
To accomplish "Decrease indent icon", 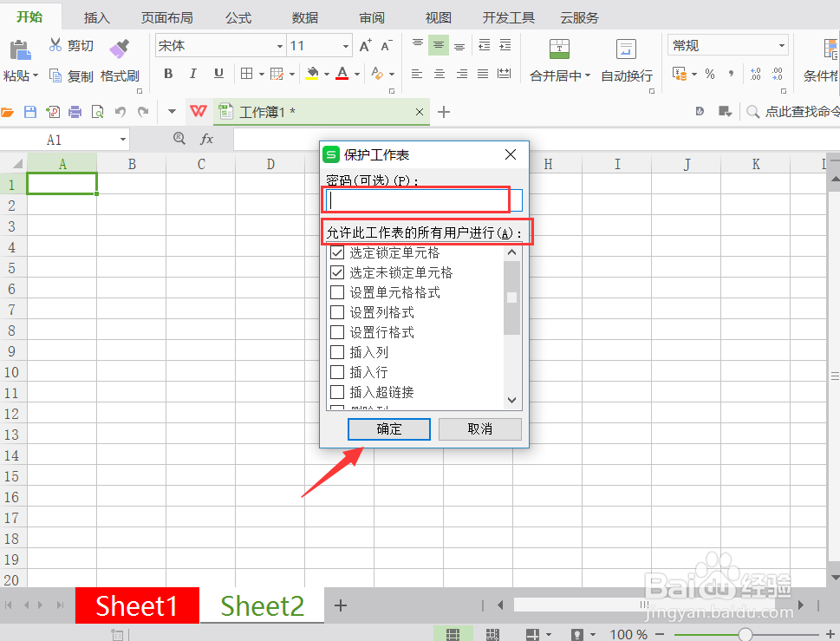I will point(485,45).
